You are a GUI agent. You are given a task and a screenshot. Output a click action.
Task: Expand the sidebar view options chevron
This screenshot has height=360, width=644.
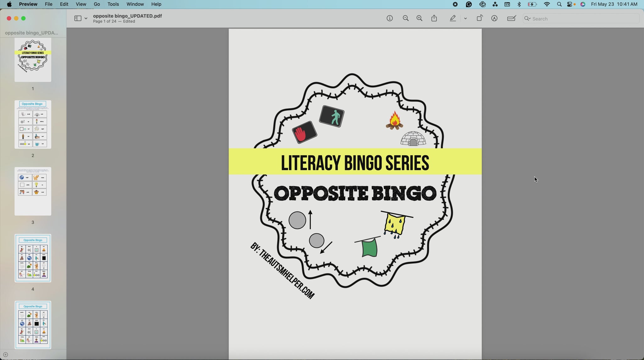tap(86, 19)
